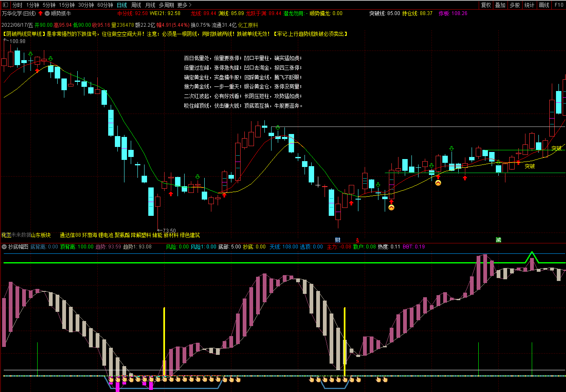Click the 73.50 low price label
Viewport: 566px width, 392px height.
point(169,230)
